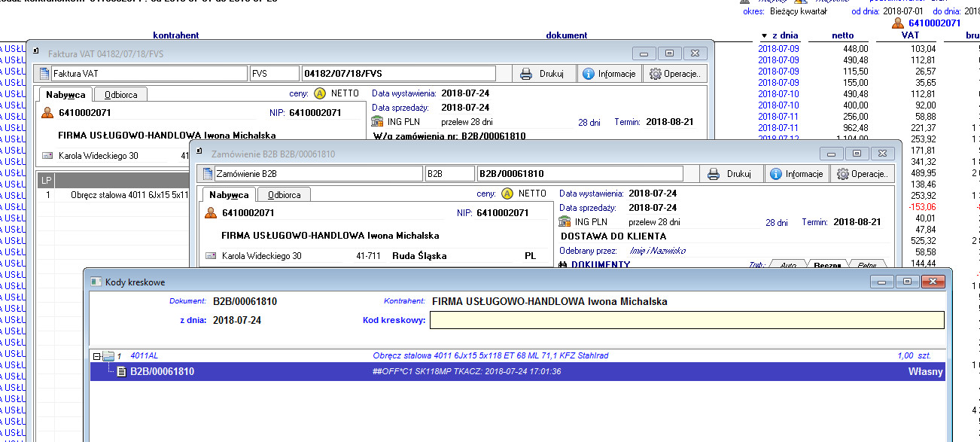Open Operacje gear in Faktura VAT window
This screenshot has width=980, height=442.
pos(675,74)
